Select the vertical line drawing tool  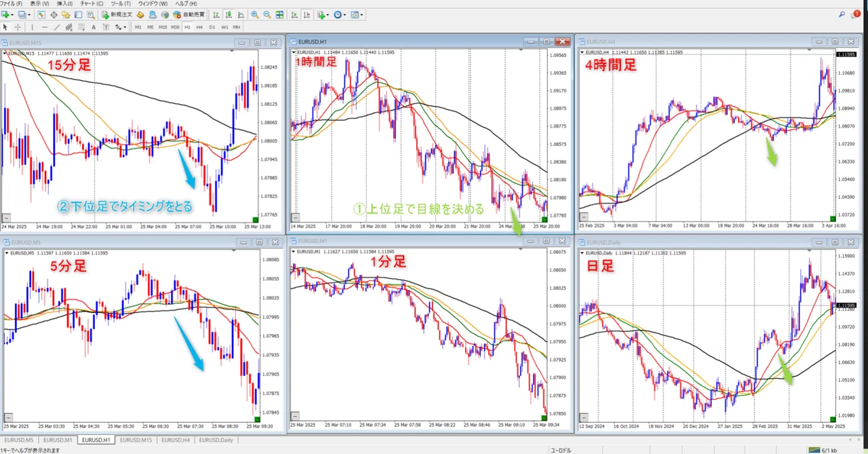(32, 27)
